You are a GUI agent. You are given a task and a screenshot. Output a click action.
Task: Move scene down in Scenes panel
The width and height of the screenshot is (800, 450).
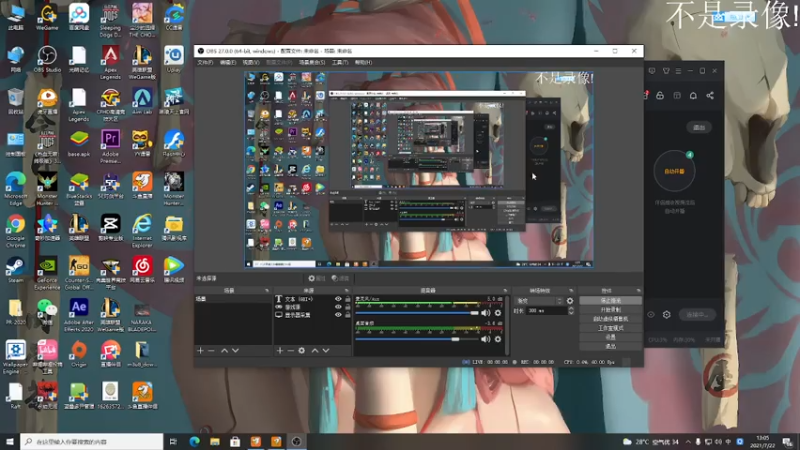[x=235, y=351]
